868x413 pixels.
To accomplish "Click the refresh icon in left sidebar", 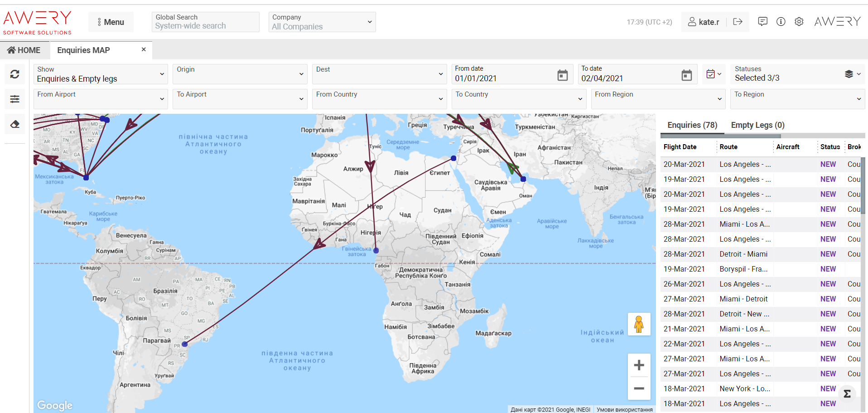I will [14, 74].
